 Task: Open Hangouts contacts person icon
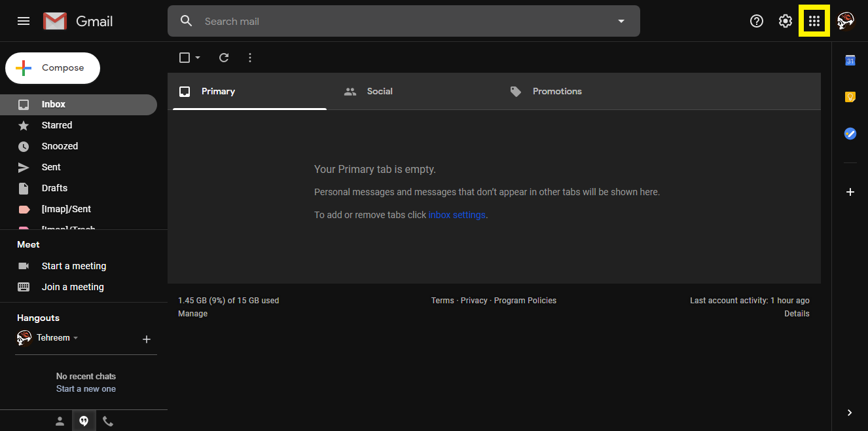[x=60, y=421]
